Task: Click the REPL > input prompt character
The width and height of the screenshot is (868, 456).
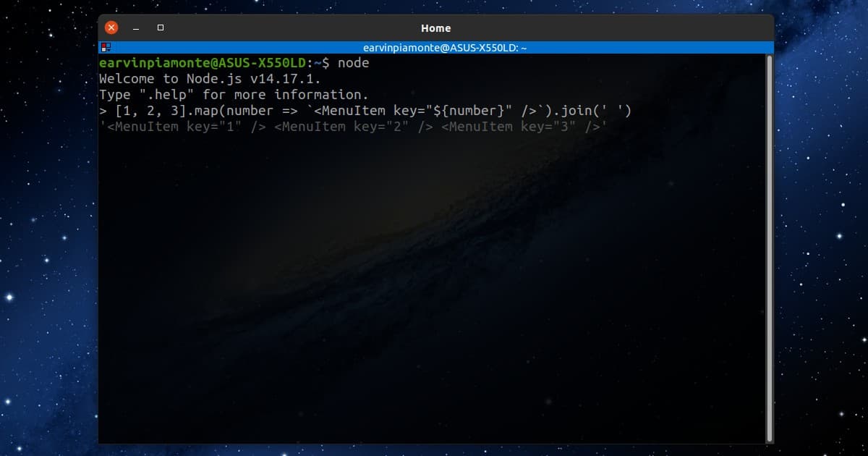Action: point(103,110)
